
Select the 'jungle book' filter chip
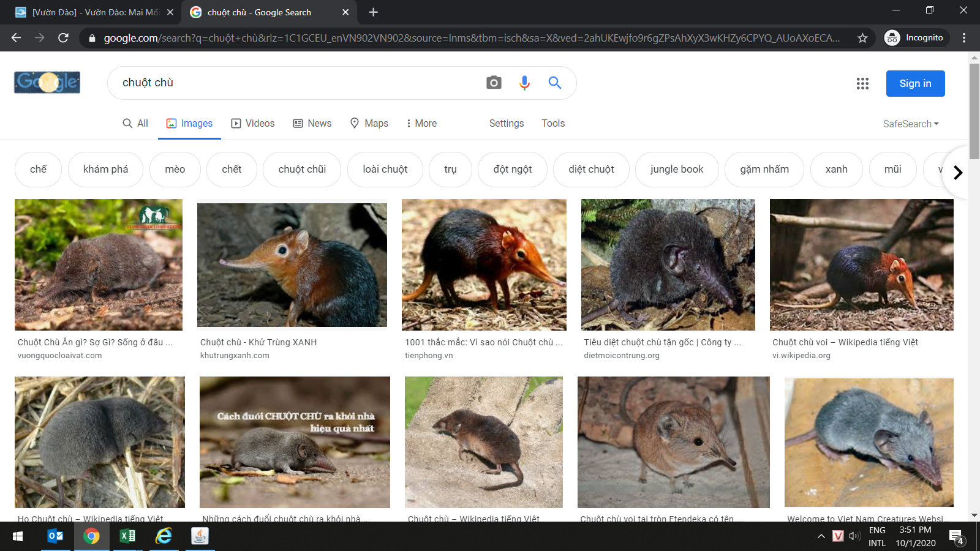pyautogui.click(x=677, y=169)
